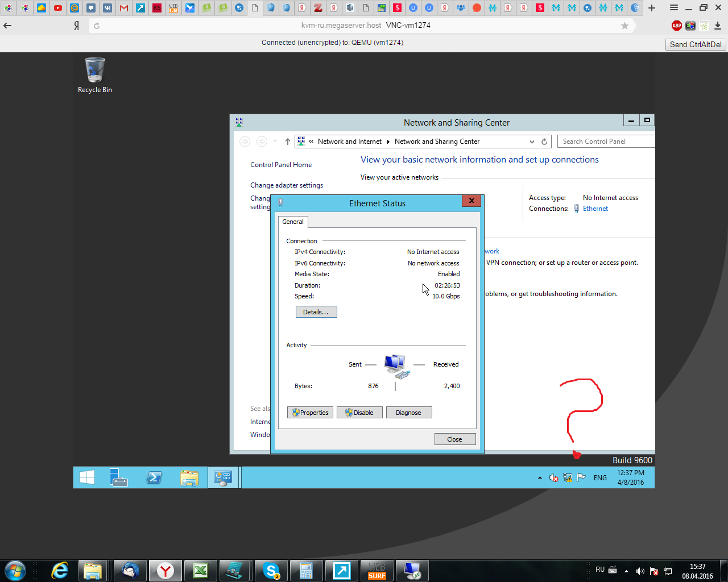Launch PowerShell from the remote taskbar
Screen dimensions: 728x582
coord(154,477)
